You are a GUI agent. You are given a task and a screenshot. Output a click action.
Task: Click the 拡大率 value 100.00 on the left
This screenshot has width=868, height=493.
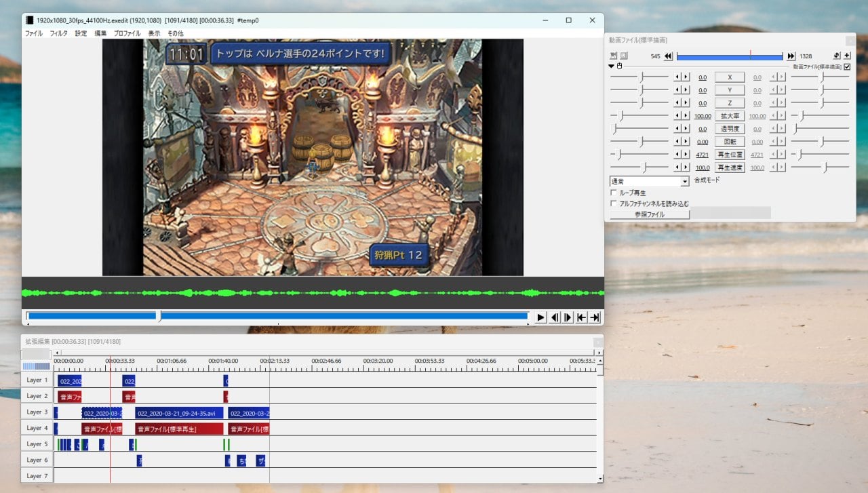703,116
